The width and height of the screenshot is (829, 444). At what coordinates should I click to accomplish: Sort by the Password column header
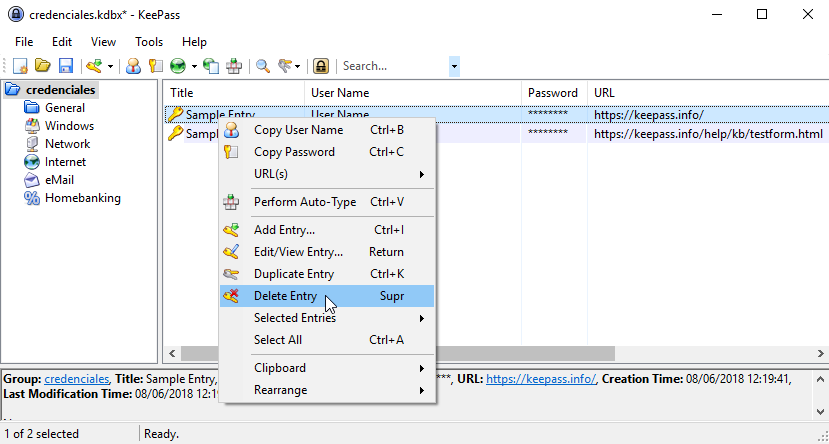(x=555, y=93)
